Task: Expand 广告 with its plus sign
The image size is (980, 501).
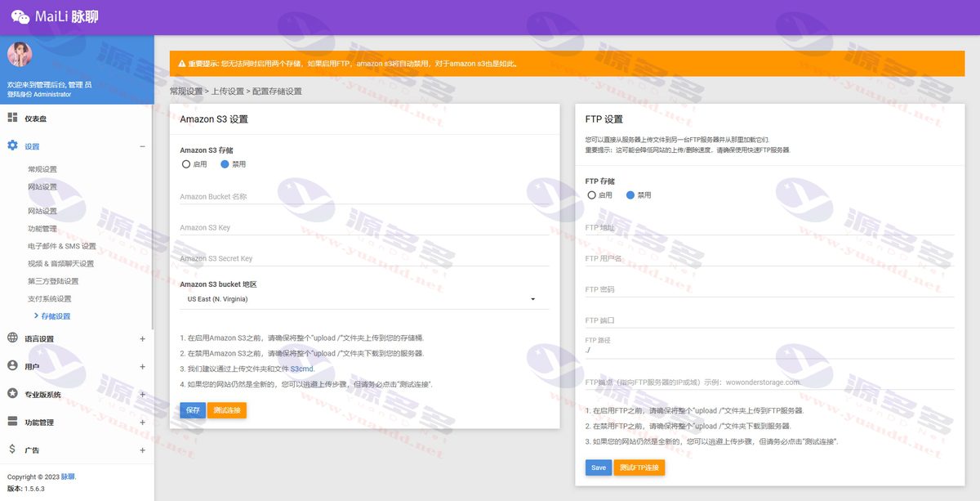Action: (x=142, y=450)
